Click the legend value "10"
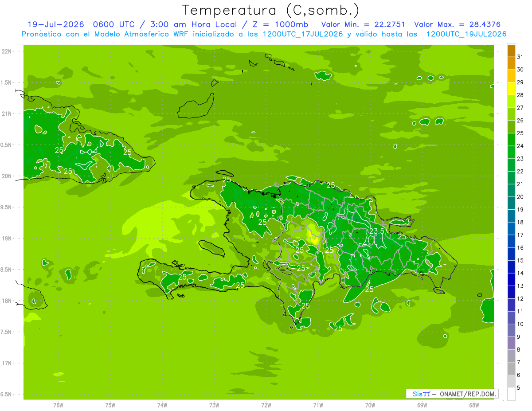The width and height of the screenshot is (532, 411). point(520,324)
